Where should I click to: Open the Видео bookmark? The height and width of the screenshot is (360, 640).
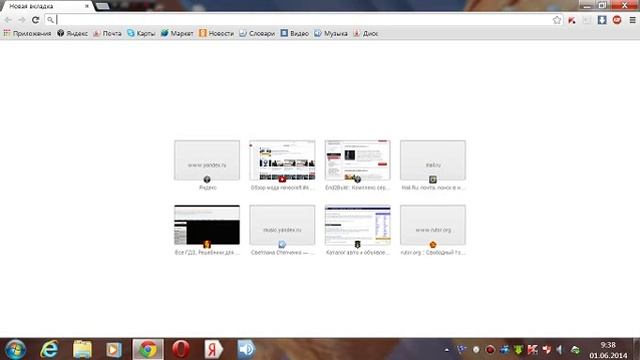coord(294,33)
